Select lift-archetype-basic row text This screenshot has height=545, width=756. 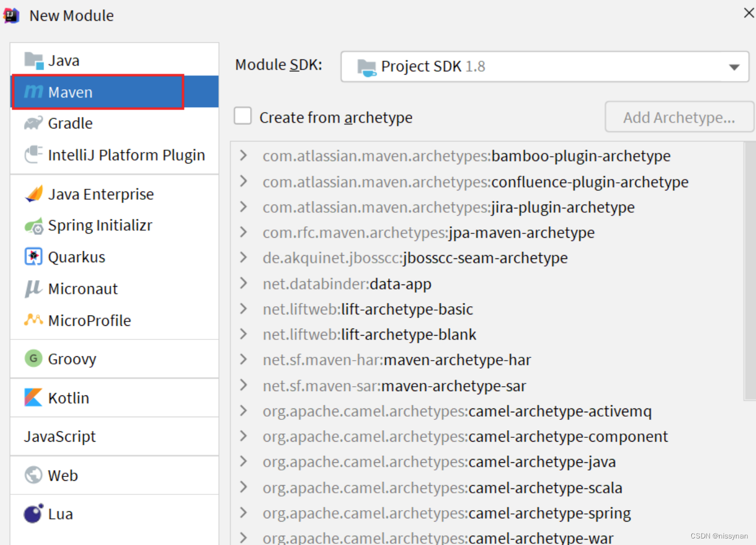point(368,309)
